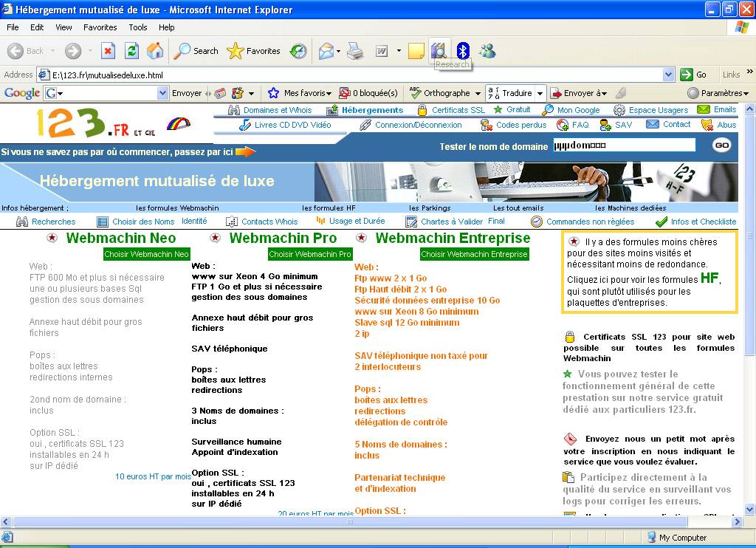Expand the Orthographe dropdown arrow
This screenshot has height=548, width=756.
click(478, 93)
